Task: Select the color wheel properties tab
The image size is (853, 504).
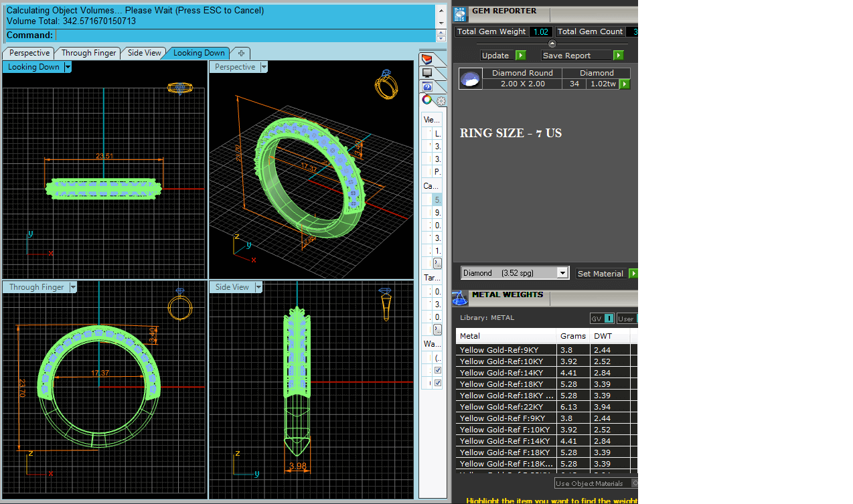Action: pyautogui.click(x=426, y=100)
